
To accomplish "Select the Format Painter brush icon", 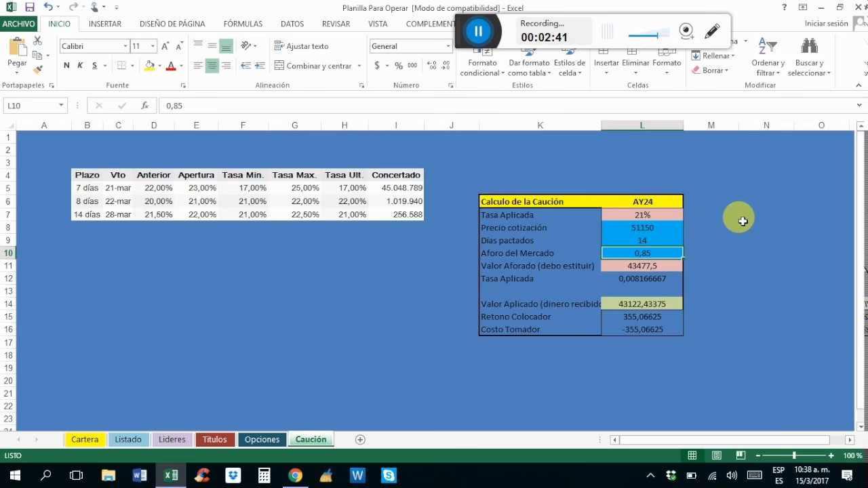I will 37,69.
